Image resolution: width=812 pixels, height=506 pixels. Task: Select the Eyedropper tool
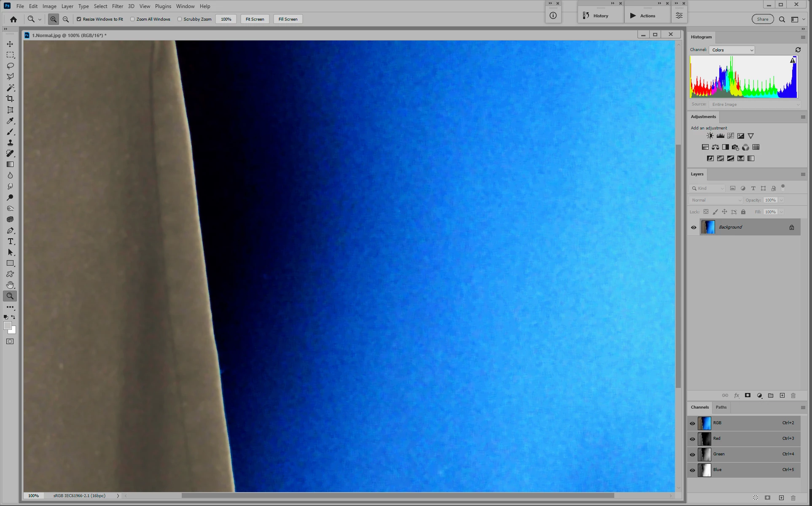point(10,121)
